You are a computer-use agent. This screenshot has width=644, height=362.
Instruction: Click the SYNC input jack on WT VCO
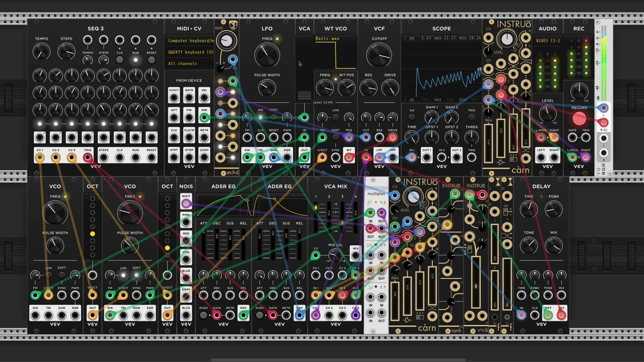pyautogui.click(x=336, y=157)
